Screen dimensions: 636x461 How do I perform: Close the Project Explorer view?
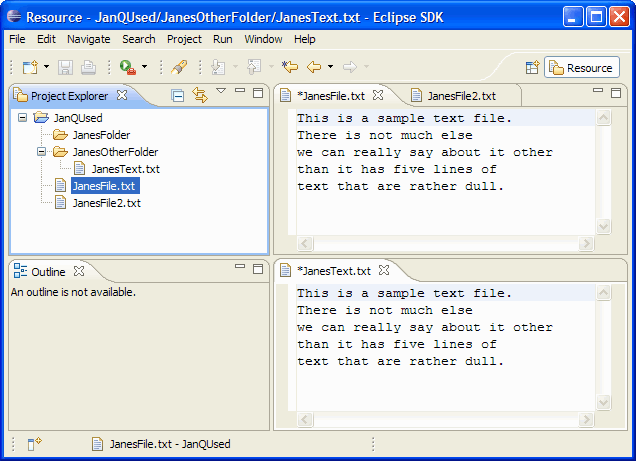click(x=122, y=95)
